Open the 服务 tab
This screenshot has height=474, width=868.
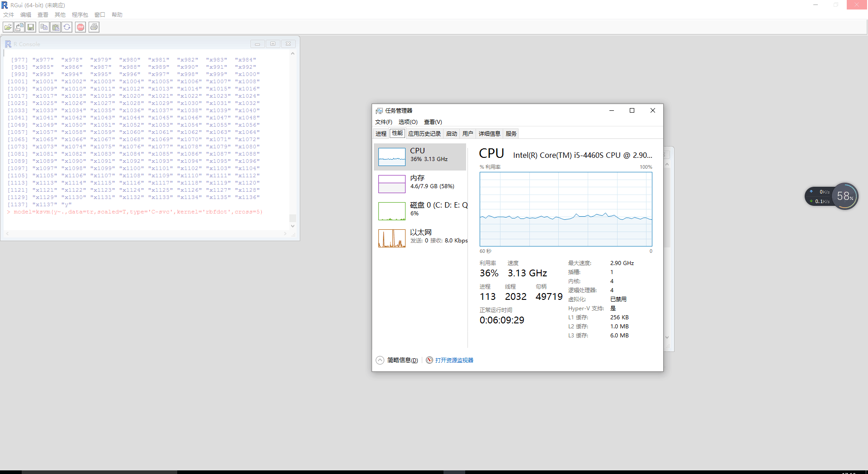click(x=511, y=134)
